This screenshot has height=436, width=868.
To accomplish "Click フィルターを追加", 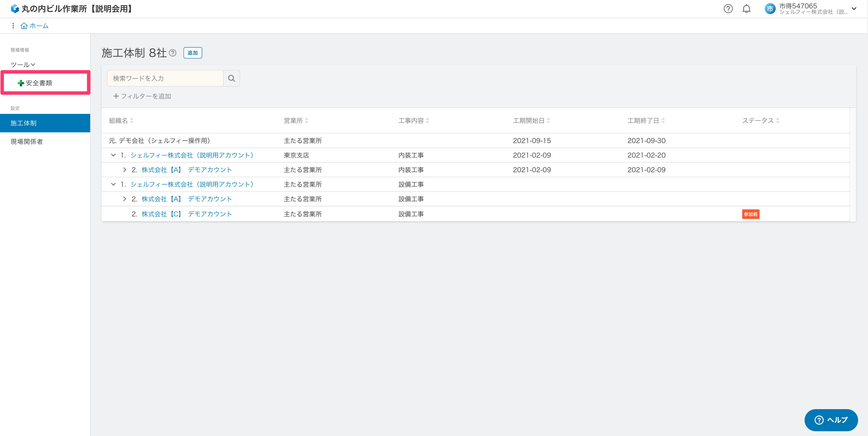I will tap(142, 96).
